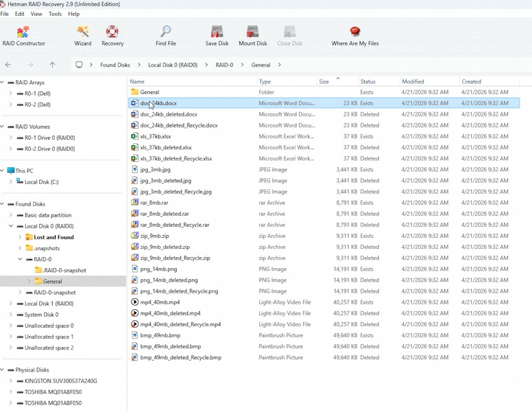Viewport: 532px width, 412px height.
Task: Navigate up one folder level
Action: pos(52,64)
